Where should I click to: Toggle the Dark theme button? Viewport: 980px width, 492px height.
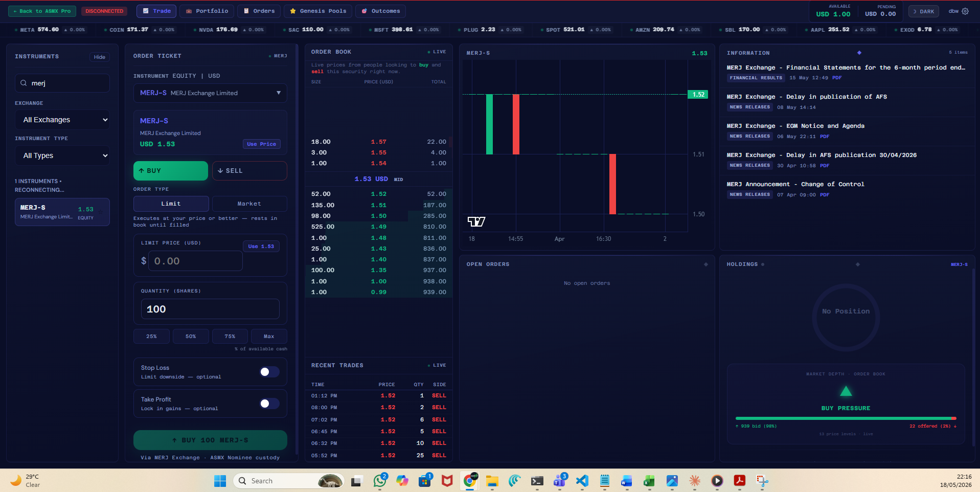click(x=924, y=11)
